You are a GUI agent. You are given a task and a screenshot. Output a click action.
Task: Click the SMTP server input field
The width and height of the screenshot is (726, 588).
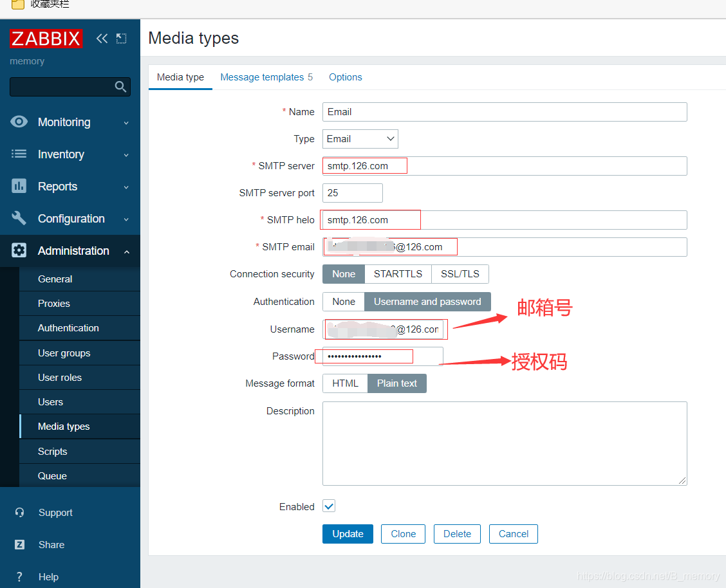coord(505,166)
